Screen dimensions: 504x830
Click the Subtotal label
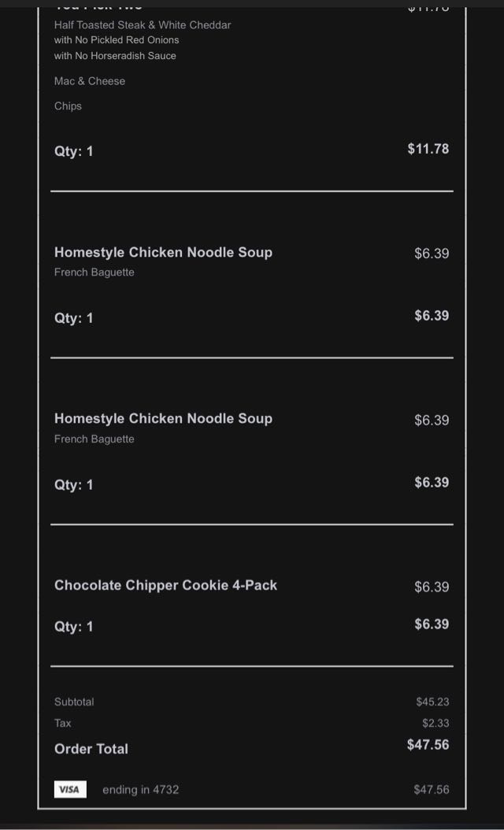point(74,702)
